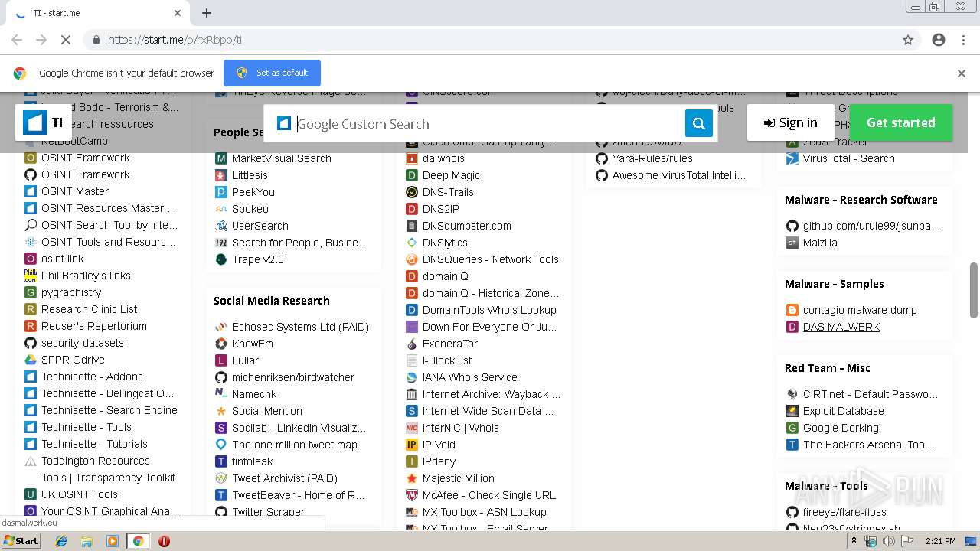980x551 pixels.
Task: Click the Social Mention star icon
Action: click(x=220, y=411)
